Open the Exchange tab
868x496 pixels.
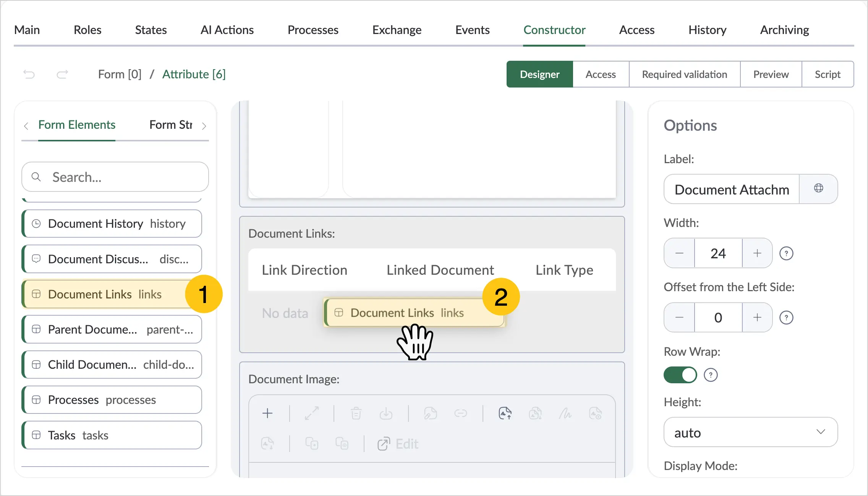pos(397,30)
